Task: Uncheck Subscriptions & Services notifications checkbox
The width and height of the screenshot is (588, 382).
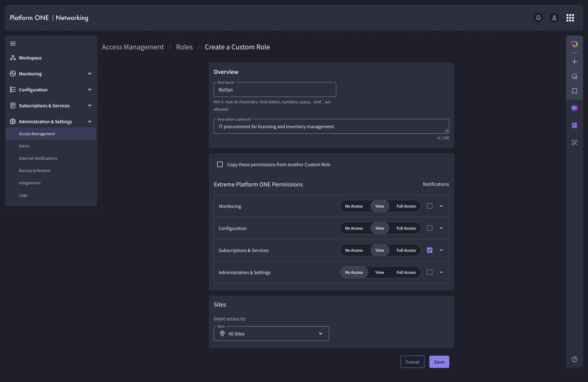Action: pyautogui.click(x=430, y=250)
